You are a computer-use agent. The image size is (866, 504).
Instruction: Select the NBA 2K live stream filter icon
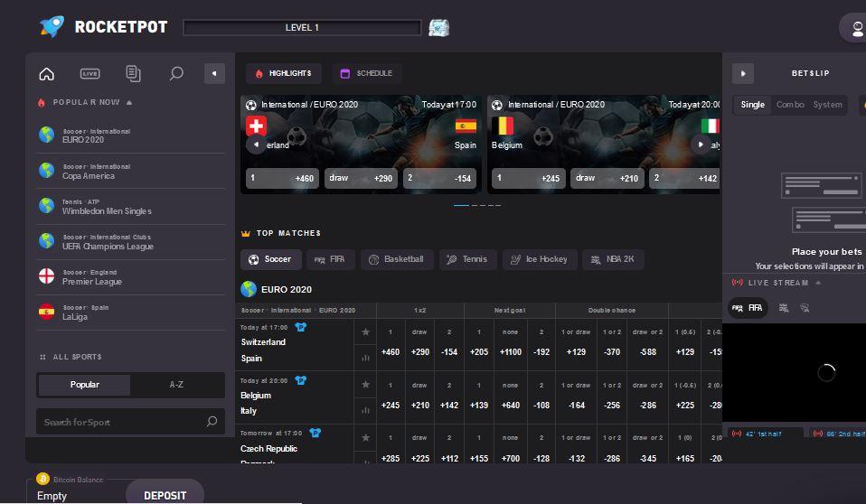click(x=783, y=308)
